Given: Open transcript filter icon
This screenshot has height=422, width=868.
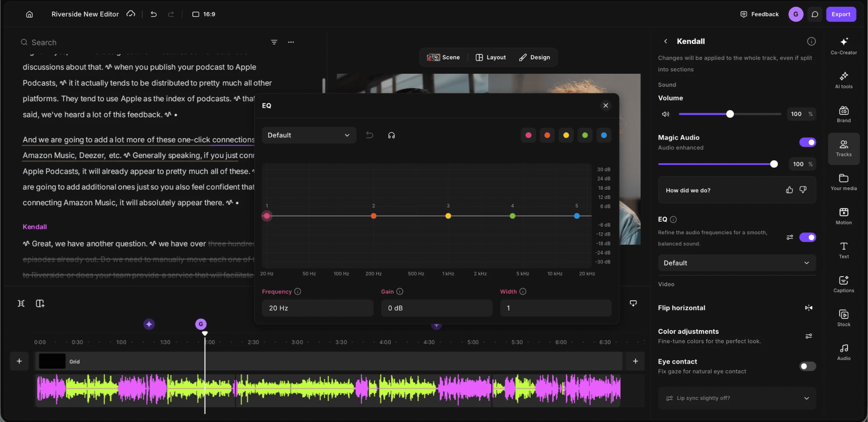Looking at the screenshot, I should tap(274, 42).
